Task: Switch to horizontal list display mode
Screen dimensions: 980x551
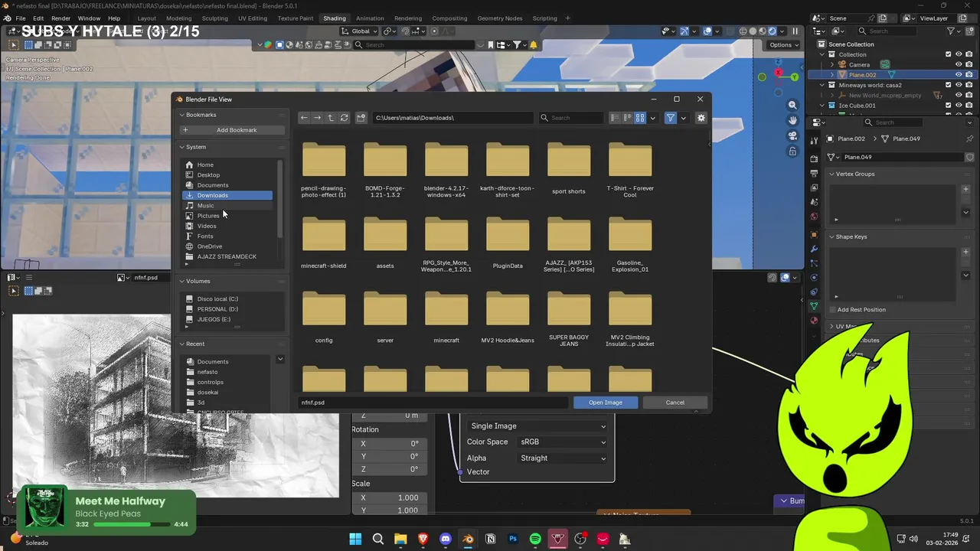Action: coord(627,118)
